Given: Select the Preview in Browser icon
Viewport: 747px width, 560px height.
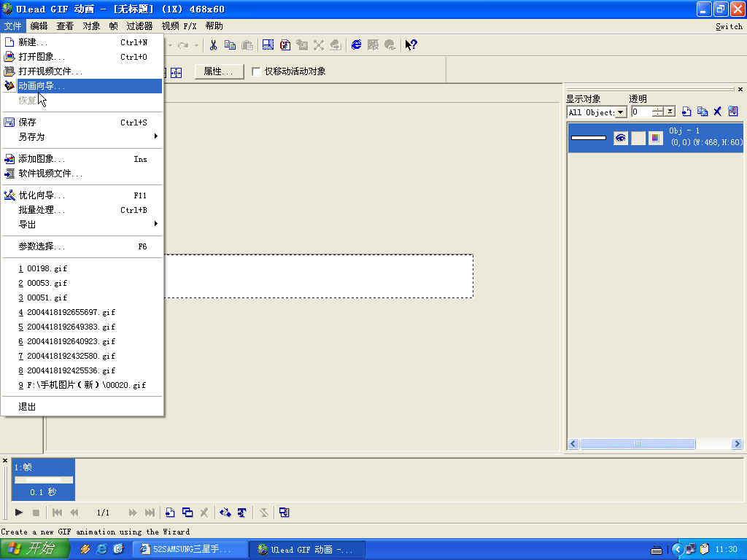Looking at the screenshot, I should [357, 44].
